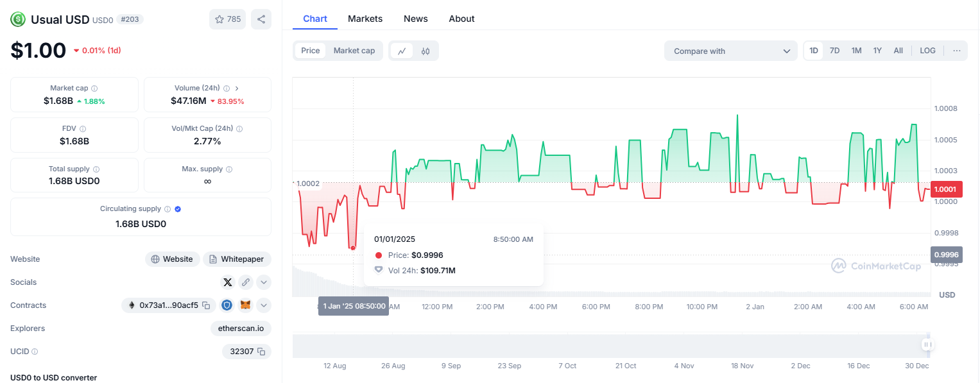This screenshot has width=980, height=383.
Task: Open chart more options ellipsis
Action: click(x=956, y=51)
